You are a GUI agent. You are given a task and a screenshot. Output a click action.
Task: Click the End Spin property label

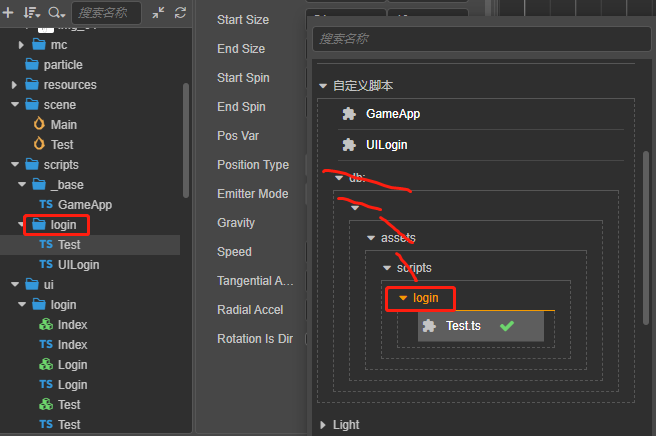(241, 107)
